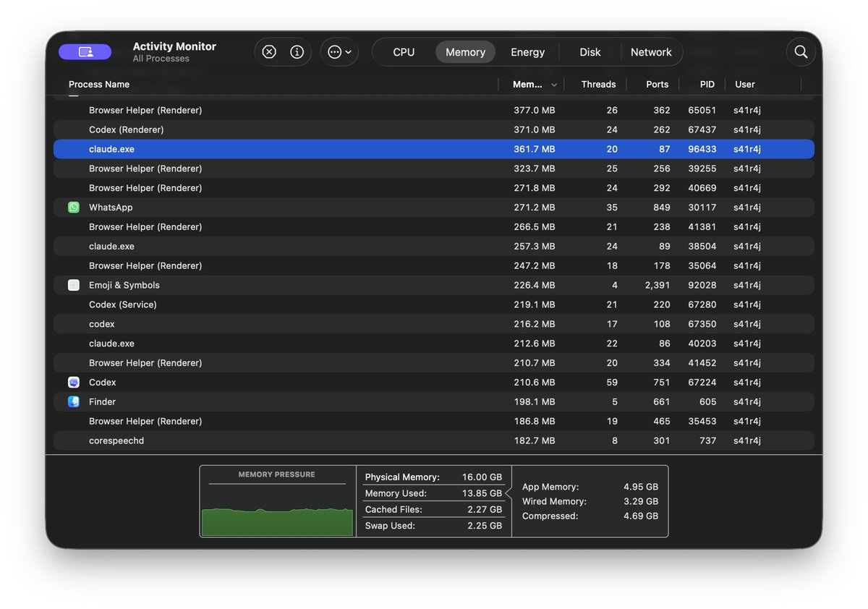The height and width of the screenshot is (609, 868).
Task: Select Browser Helper (Renderer) with PID 35453
Action: tap(434, 421)
